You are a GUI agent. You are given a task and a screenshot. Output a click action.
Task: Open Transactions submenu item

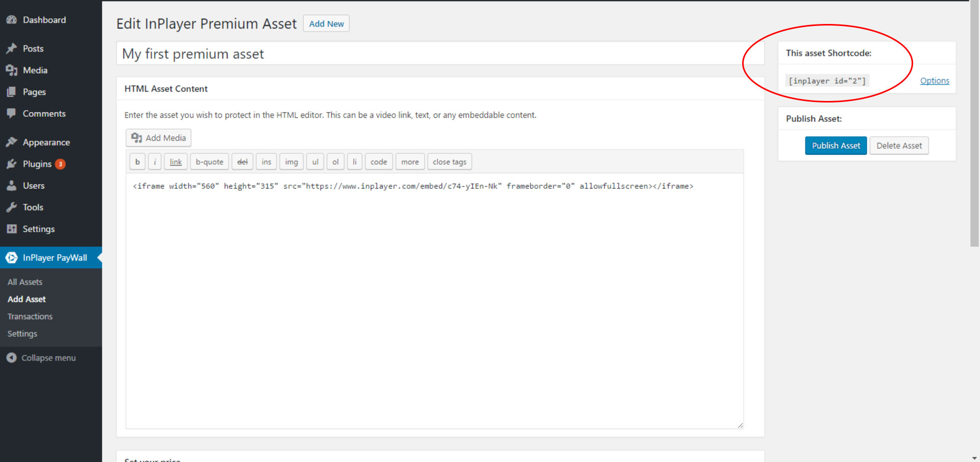[30, 317]
